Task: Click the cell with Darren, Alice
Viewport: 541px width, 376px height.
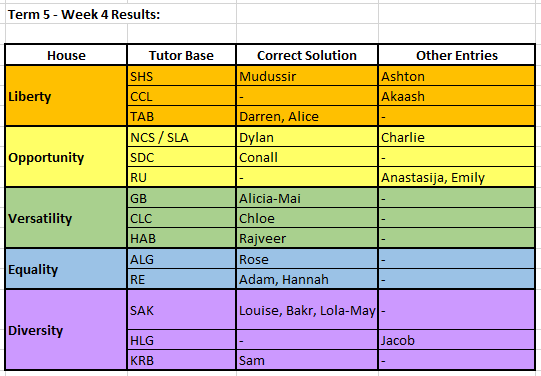Action: point(307,116)
